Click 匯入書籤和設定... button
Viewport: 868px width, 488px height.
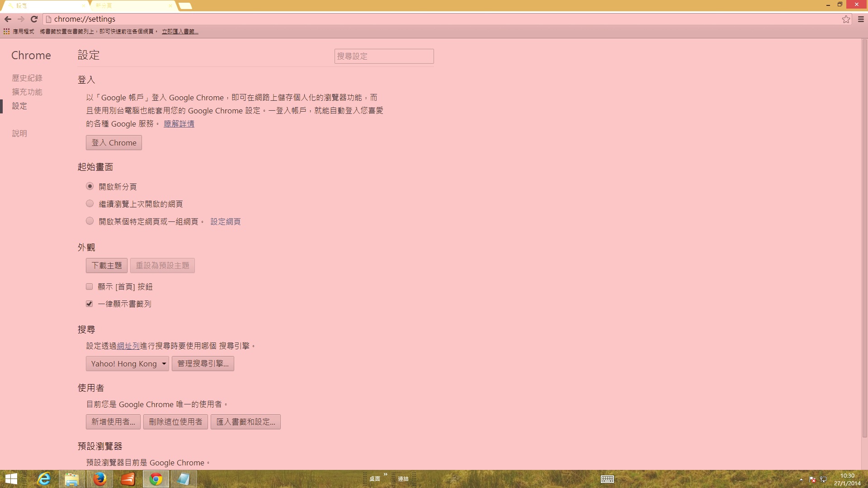245,422
